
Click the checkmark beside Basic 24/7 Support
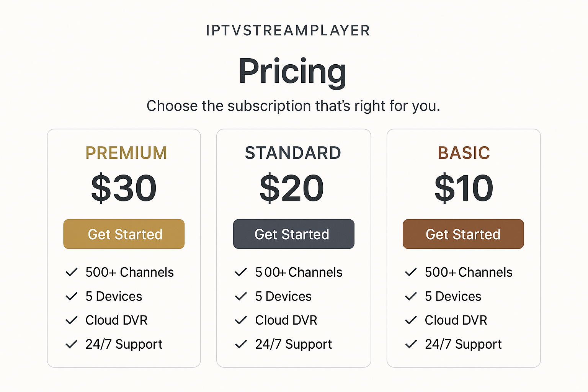click(x=411, y=344)
